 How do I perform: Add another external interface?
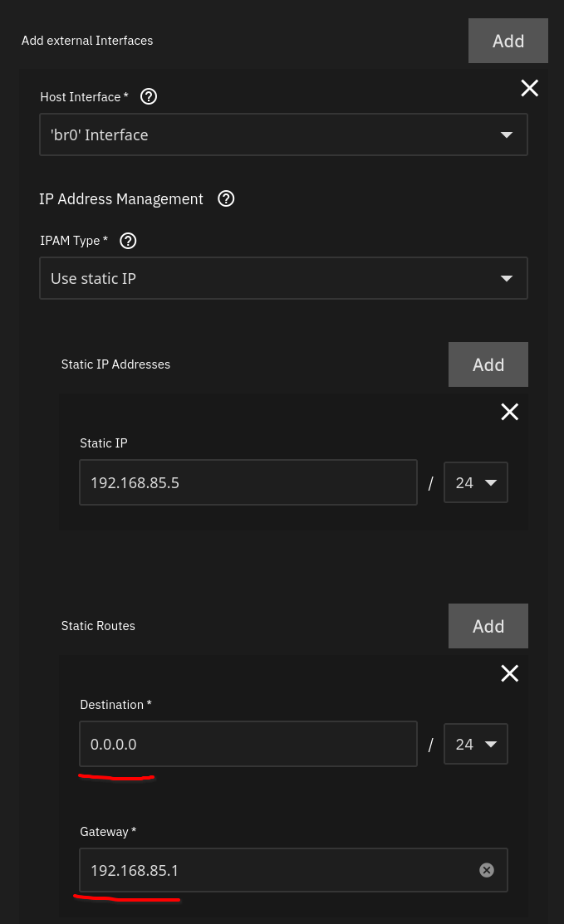508,41
